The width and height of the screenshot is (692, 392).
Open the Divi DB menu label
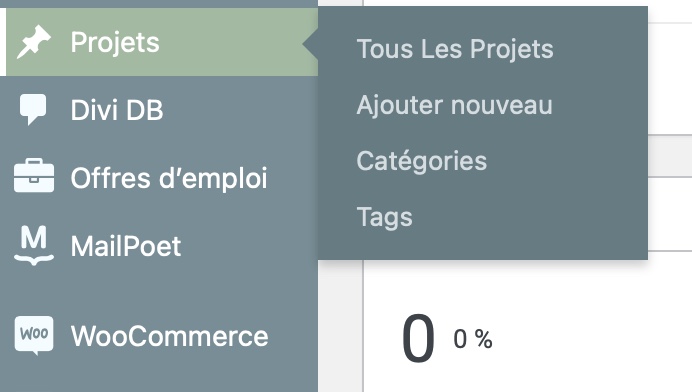tap(117, 109)
